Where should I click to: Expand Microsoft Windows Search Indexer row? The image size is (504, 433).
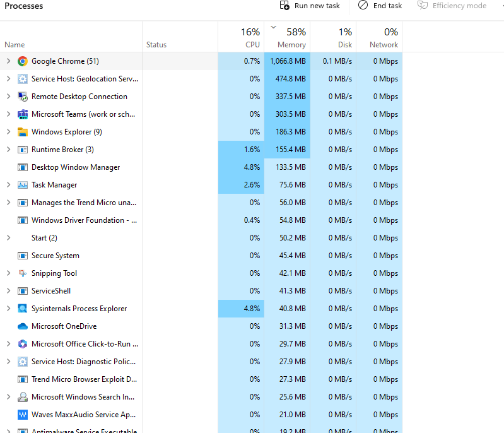point(9,397)
